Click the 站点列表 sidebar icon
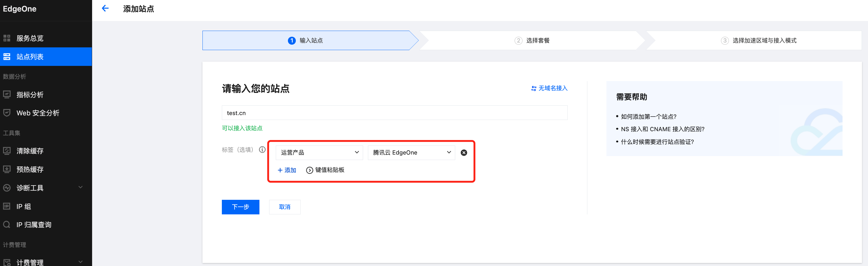This screenshot has width=868, height=266. click(7, 57)
